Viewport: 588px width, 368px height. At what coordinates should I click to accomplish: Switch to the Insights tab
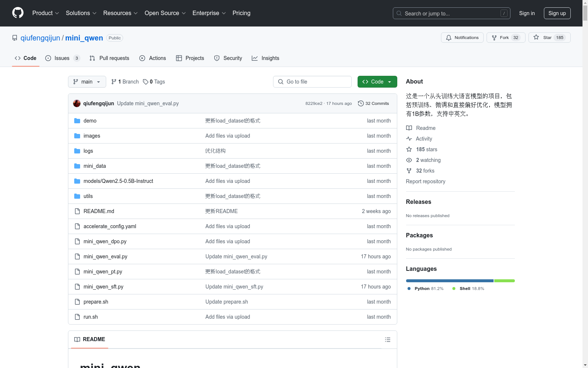(x=265, y=58)
